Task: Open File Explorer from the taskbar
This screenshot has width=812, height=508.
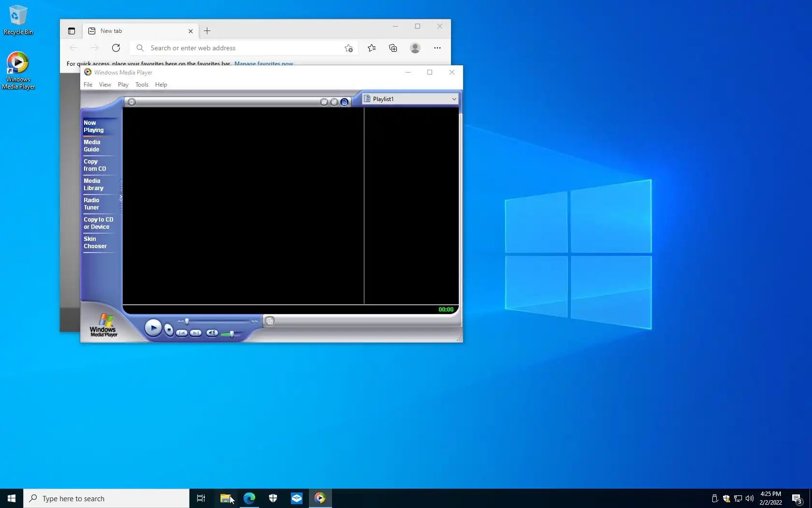Action: [x=225, y=498]
